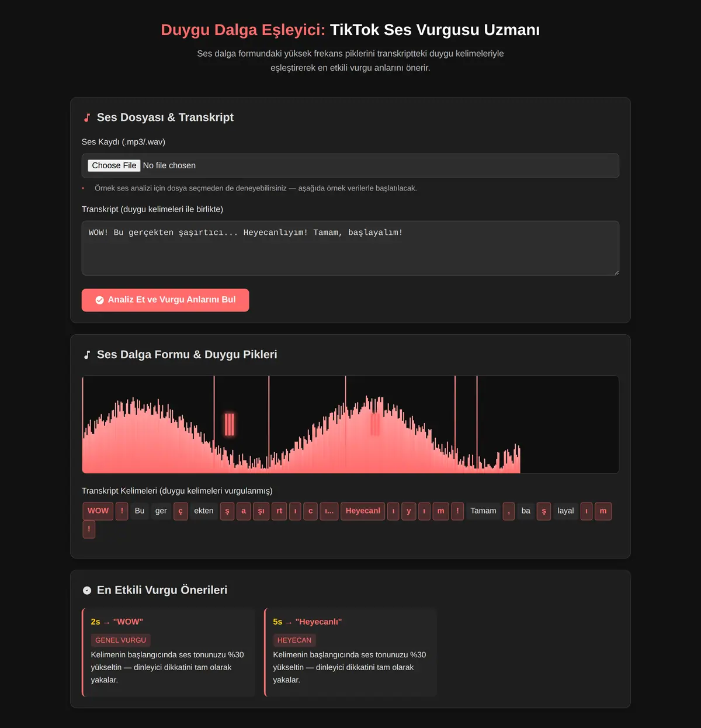Click the "rt" highlighted chip
The height and width of the screenshot is (728, 701).
[279, 511]
